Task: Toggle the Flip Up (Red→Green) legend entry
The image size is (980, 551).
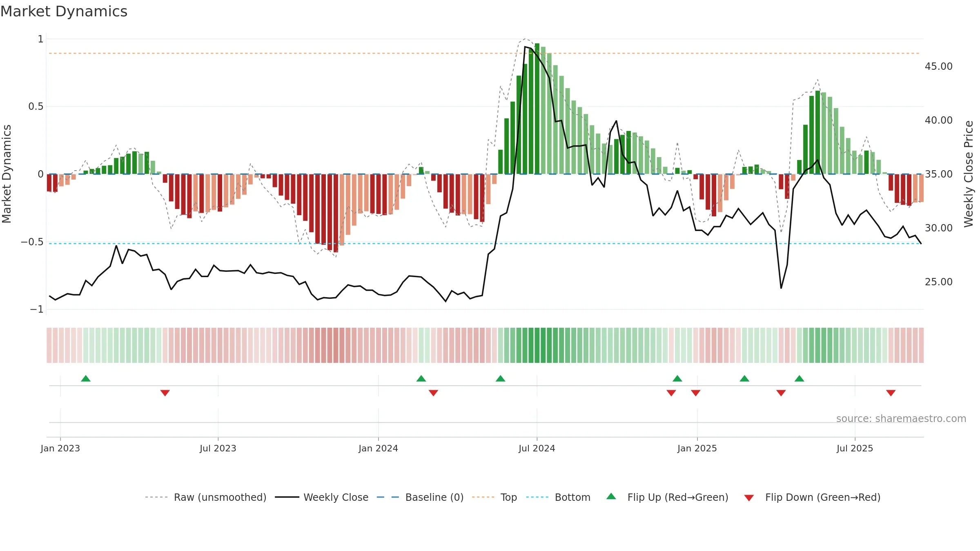Action: click(x=667, y=497)
